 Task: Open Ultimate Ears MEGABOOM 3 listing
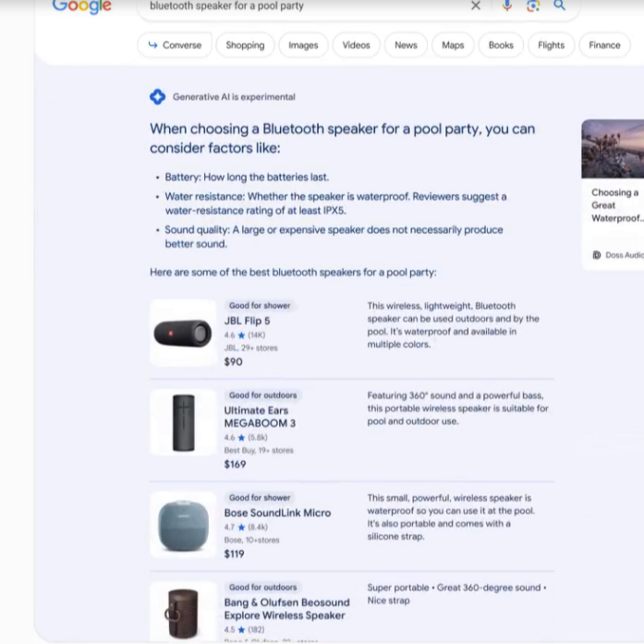coord(259,417)
